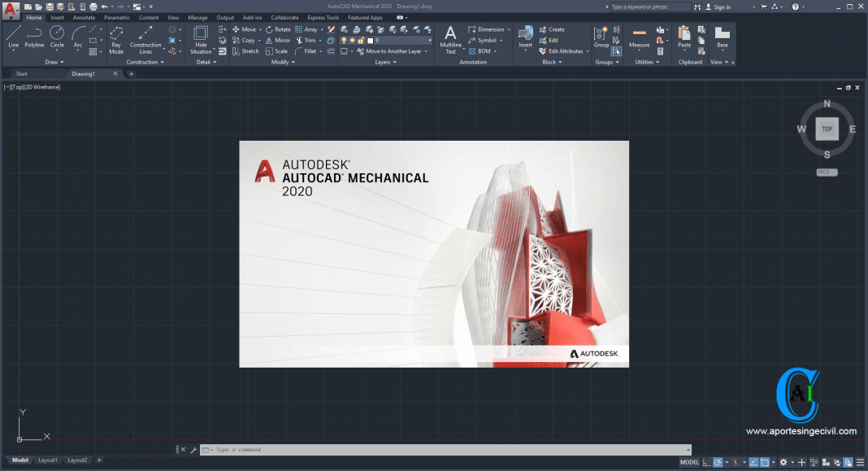Click the Undo arrow

[104, 7]
